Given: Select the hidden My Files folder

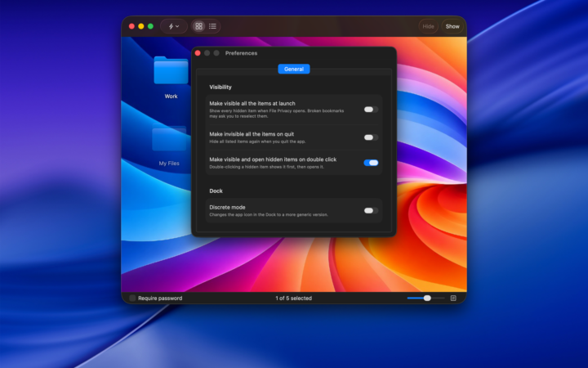Looking at the screenshot, I should click(x=169, y=138).
